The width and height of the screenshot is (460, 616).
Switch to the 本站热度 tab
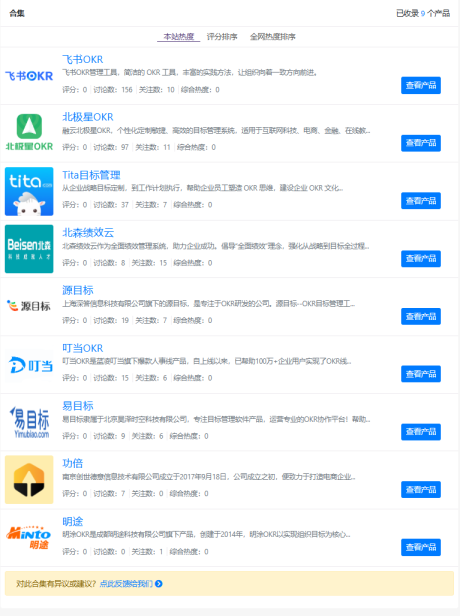click(179, 37)
